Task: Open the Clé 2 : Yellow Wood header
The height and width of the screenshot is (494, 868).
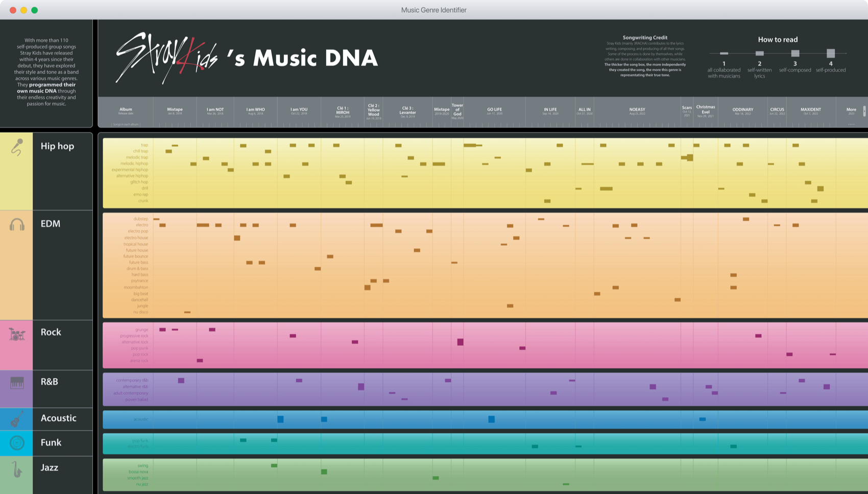Action: coord(374,111)
